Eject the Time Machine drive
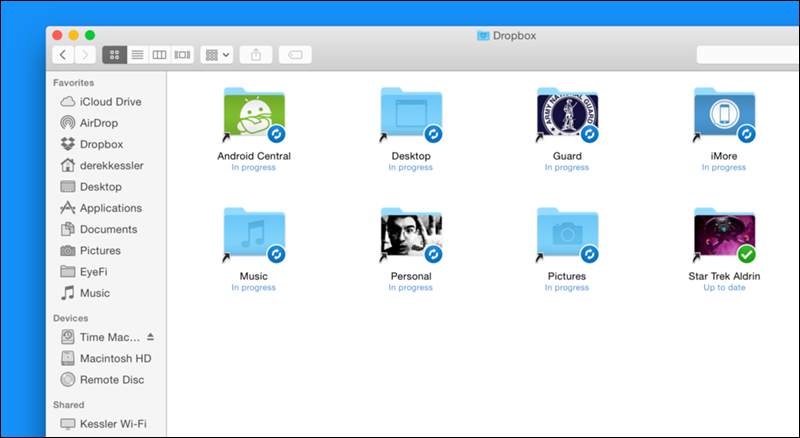This screenshot has width=800, height=438. coord(151,337)
